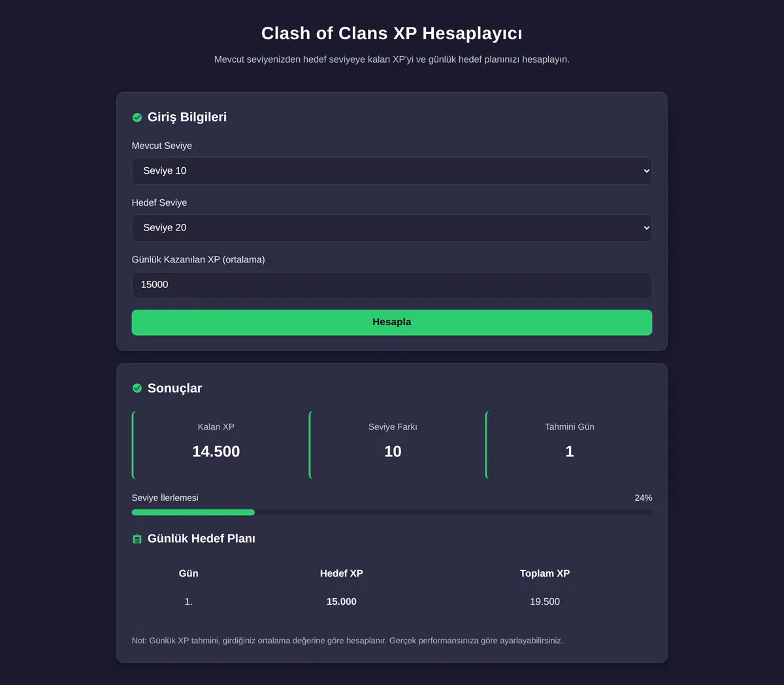This screenshot has height=685, width=784.
Task: Click the Kalan XP value 14.500
Action: (x=216, y=451)
